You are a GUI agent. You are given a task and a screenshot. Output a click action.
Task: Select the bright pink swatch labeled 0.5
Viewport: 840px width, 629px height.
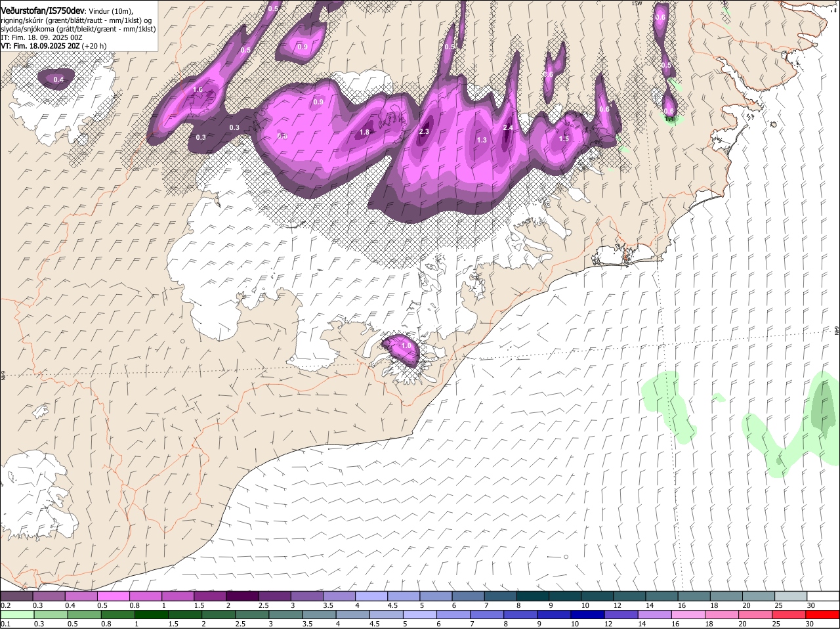click(x=113, y=596)
